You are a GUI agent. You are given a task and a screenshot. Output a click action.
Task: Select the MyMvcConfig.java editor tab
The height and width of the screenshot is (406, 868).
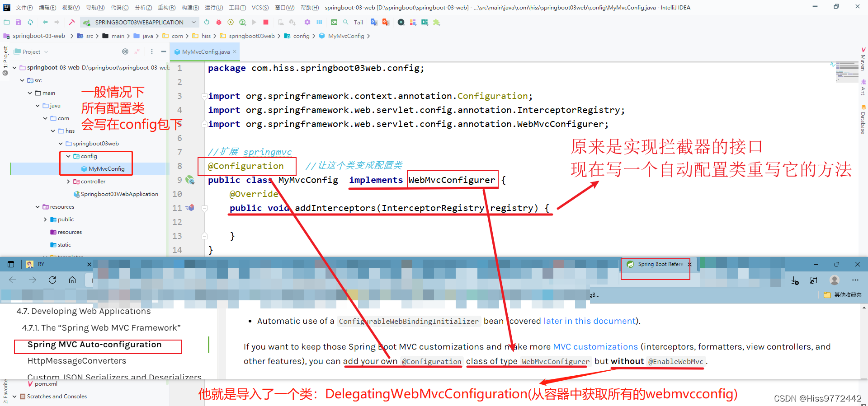[x=206, y=52]
